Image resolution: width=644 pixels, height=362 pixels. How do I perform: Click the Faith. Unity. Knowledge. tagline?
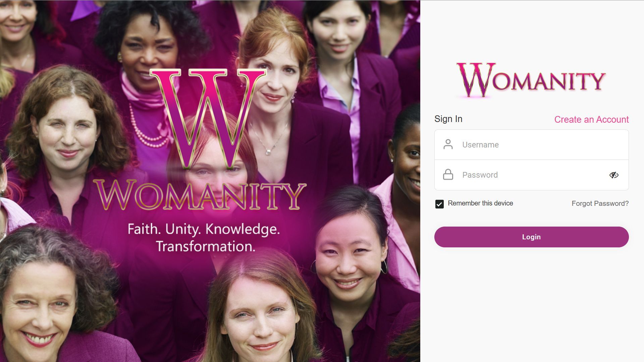[204, 229]
